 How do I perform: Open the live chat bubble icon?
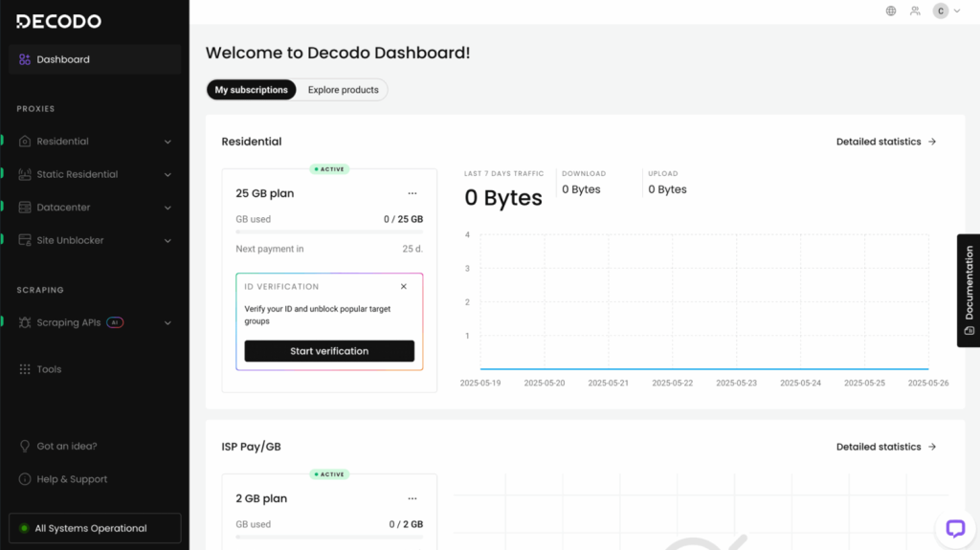click(955, 529)
